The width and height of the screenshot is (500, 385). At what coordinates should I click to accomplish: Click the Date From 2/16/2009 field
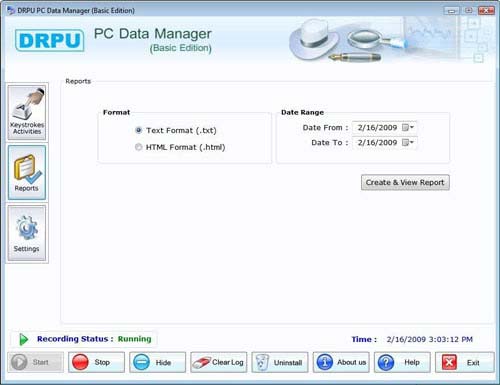384,127
